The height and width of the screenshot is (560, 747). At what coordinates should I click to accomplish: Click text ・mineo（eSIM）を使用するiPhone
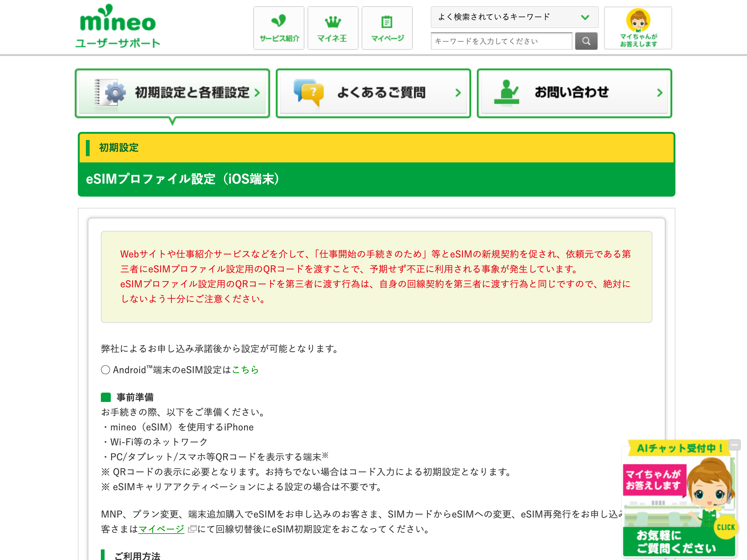[177, 427]
